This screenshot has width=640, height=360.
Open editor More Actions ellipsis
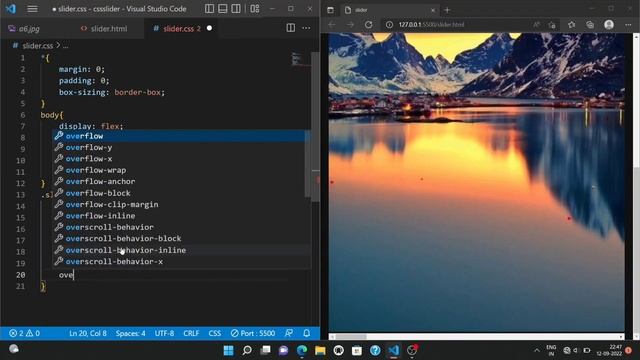click(x=306, y=28)
